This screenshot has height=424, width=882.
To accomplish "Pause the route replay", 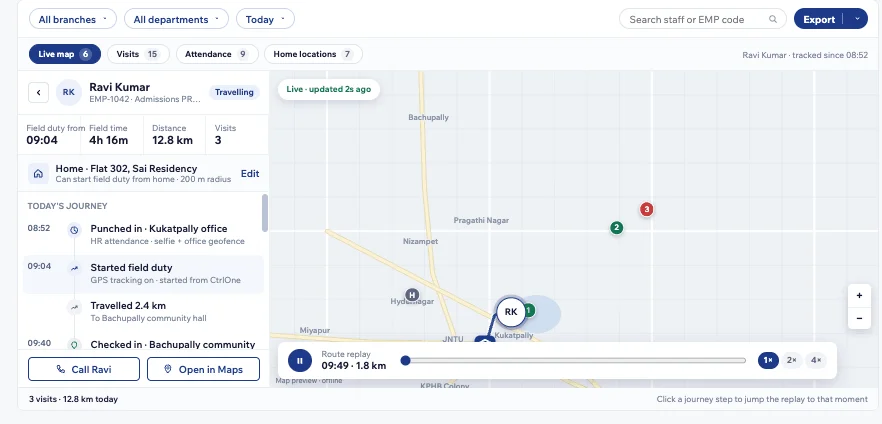I will pyautogui.click(x=300, y=360).
